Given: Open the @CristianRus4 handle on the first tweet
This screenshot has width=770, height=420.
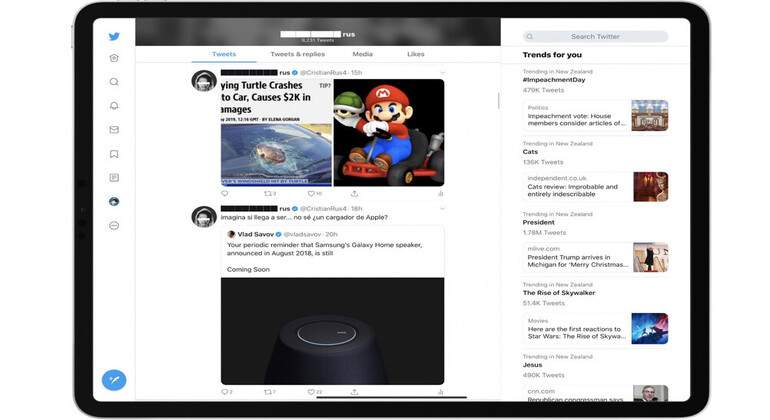Looking at the screenshot, I should point(323,73).
